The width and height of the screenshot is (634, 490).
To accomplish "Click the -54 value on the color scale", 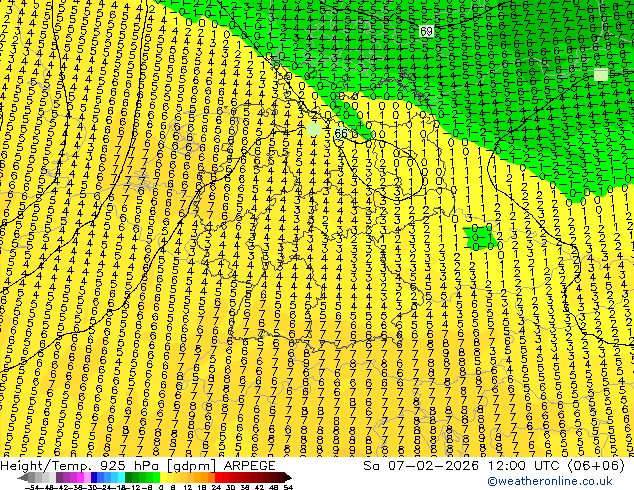I will pos(32,487).
